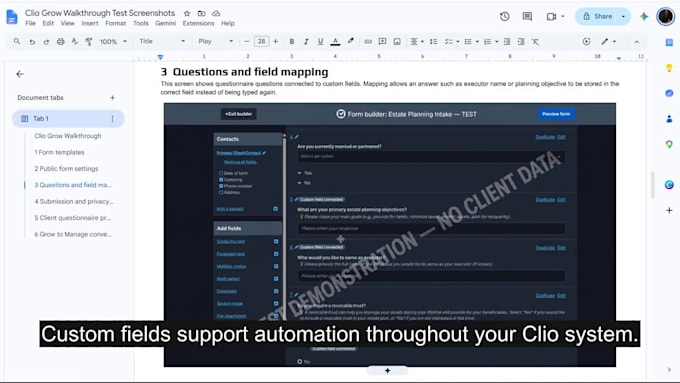Screen dimensions: 680x383
Task: Activate paint format tool
Action: pyautogui.click(x=89, y=42)
